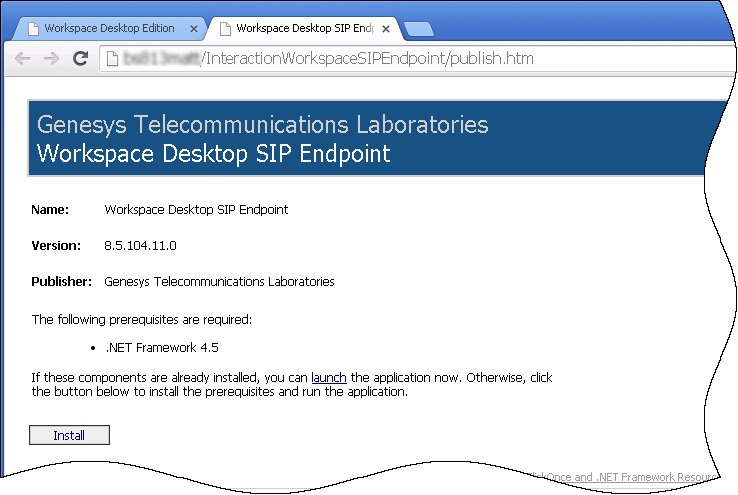This screenshot has height=495, width=738.
Task: Click the Publisher value Genesys Telecommunications Laboratories
Action: (x=219, y=282)
